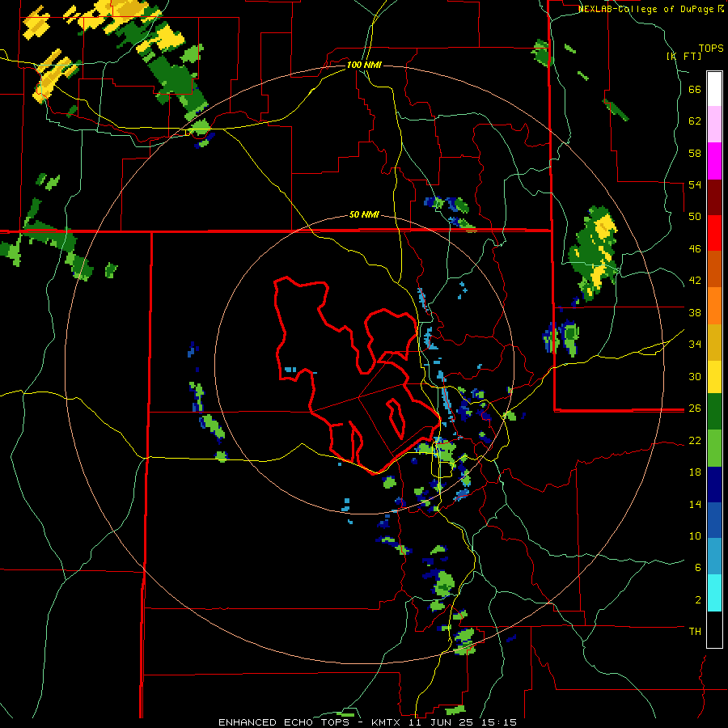Click the '38' legend value
The width and height of the screenshot is (728, 728).
point(695,312)
